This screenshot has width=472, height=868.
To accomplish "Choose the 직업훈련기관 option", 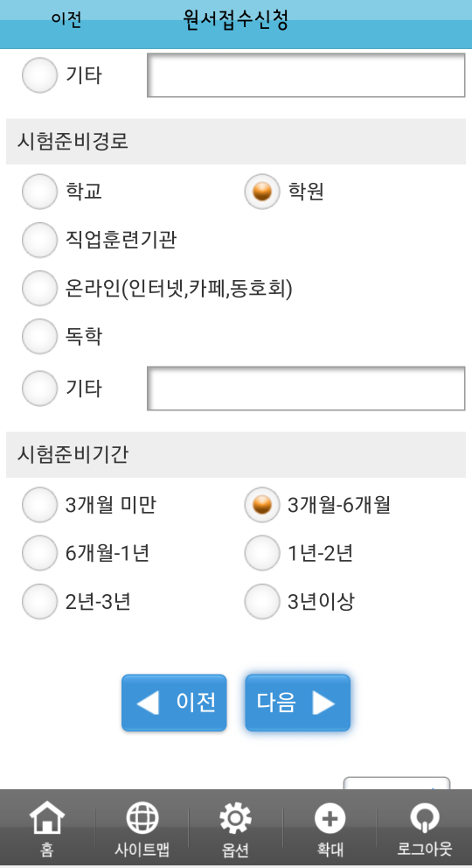I will click(40, 241).
